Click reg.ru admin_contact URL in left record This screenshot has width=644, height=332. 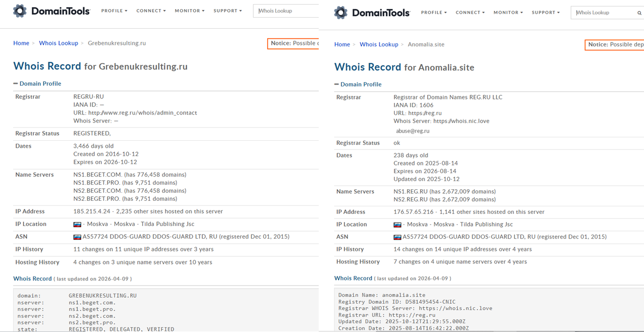click(143, 113)
